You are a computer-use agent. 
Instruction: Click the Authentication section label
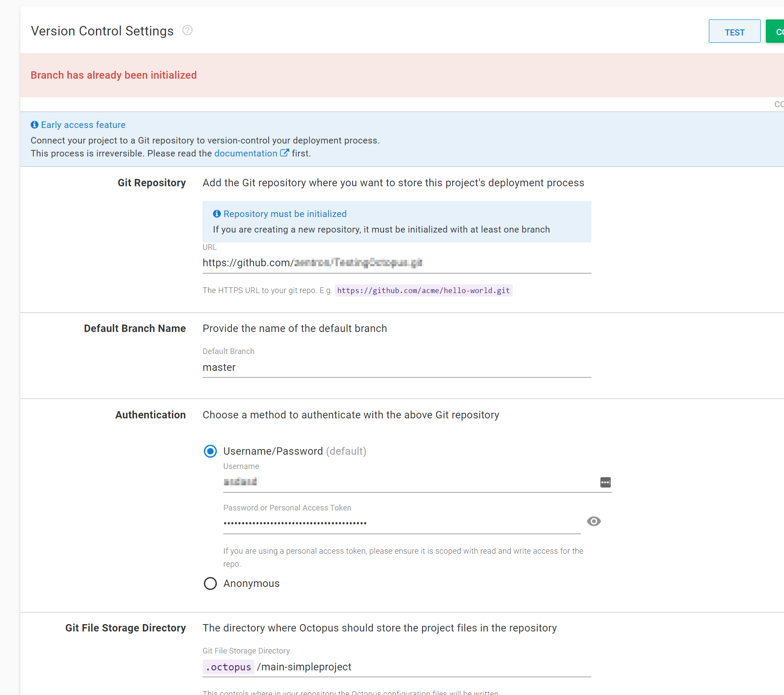(150, 415)
